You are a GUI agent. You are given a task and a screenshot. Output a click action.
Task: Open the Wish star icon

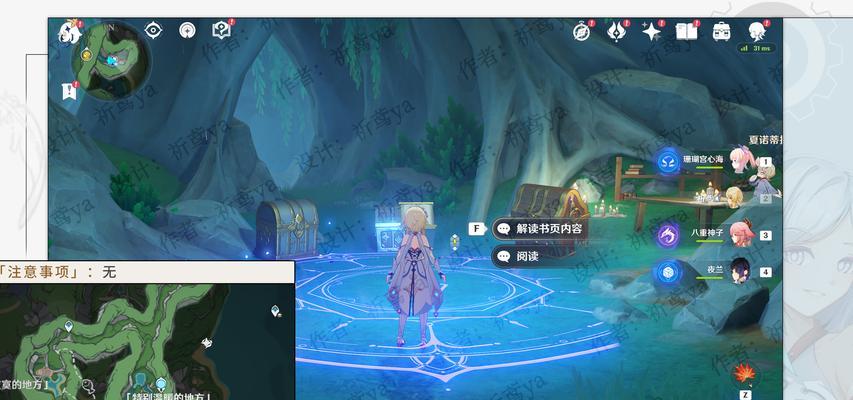tap(651, 32)
